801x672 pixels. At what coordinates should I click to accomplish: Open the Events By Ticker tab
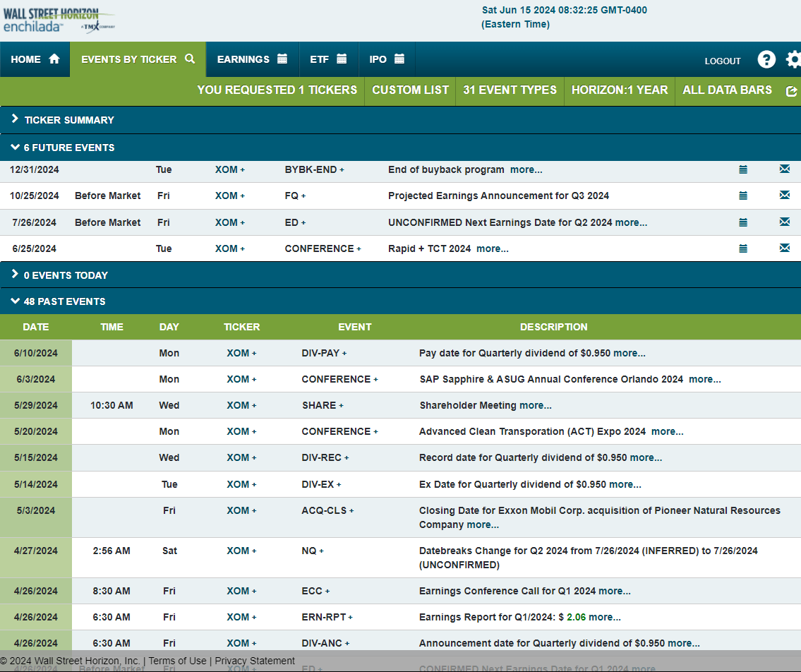point(138,59)
